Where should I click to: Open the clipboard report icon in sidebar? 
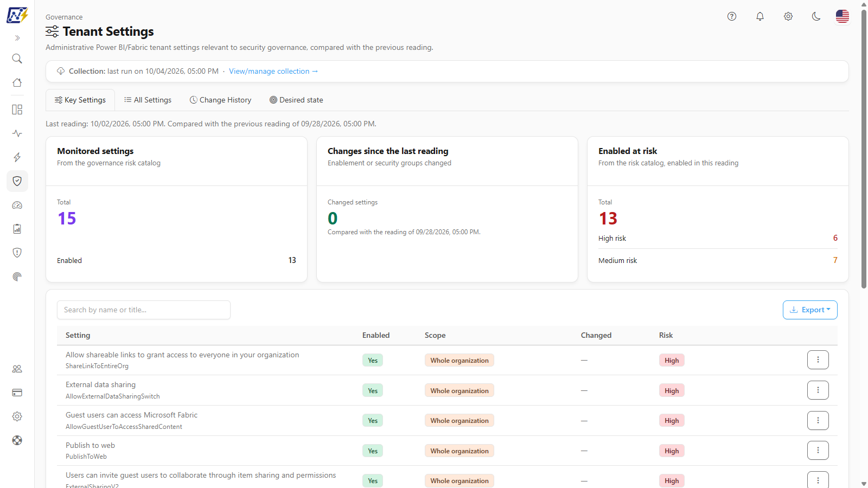pyautogui.click(x=17, y=229)
